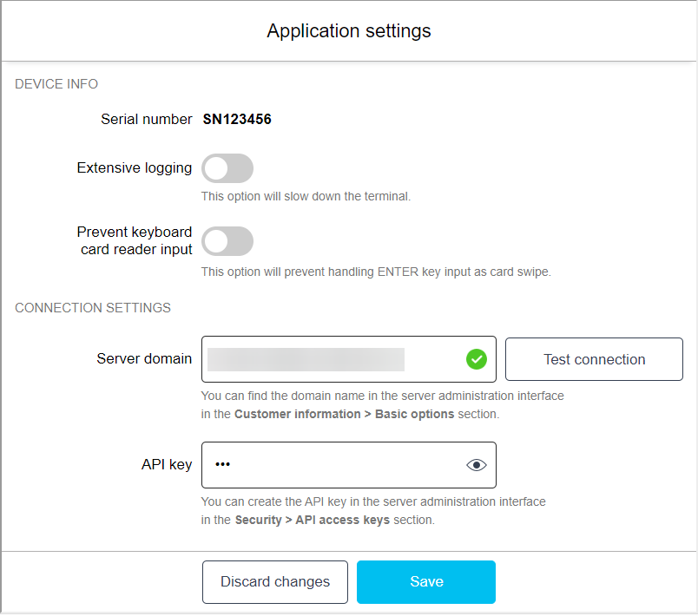Toggle the Extensive logging switch
698x616 pixels.
(227, 168)
